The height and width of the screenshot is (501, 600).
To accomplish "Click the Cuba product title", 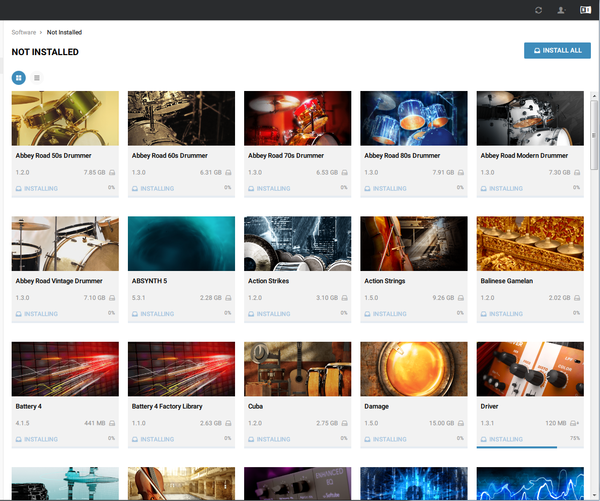I will click(x=255, y=406).
